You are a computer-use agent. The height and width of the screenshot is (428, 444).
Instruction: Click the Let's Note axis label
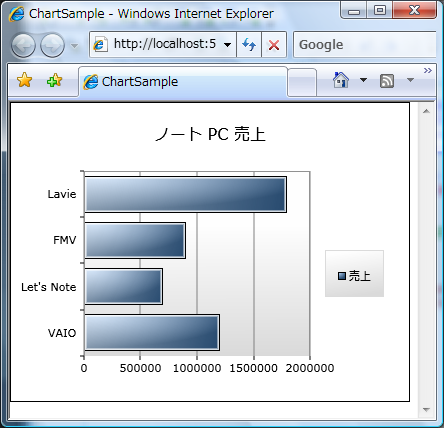49,287
